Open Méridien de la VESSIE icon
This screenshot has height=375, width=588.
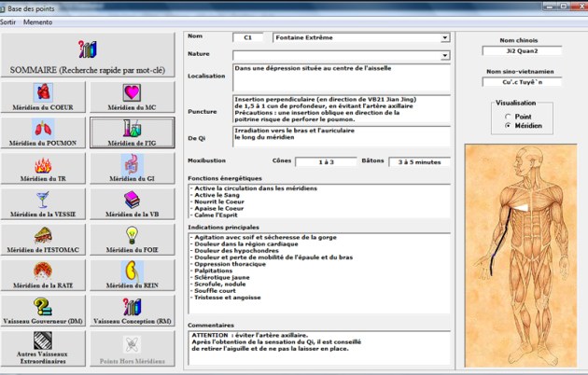[x=43, y=201]
